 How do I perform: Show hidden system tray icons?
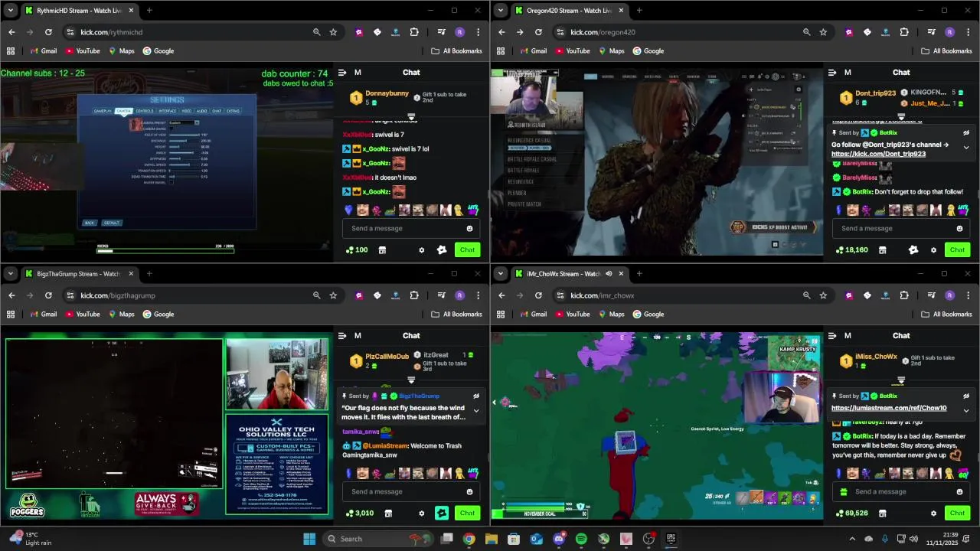851,539
